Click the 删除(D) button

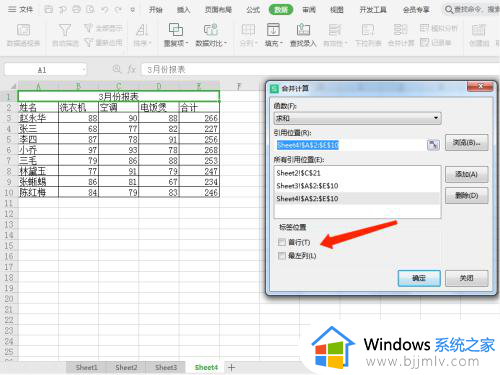[x=466, y=195]
